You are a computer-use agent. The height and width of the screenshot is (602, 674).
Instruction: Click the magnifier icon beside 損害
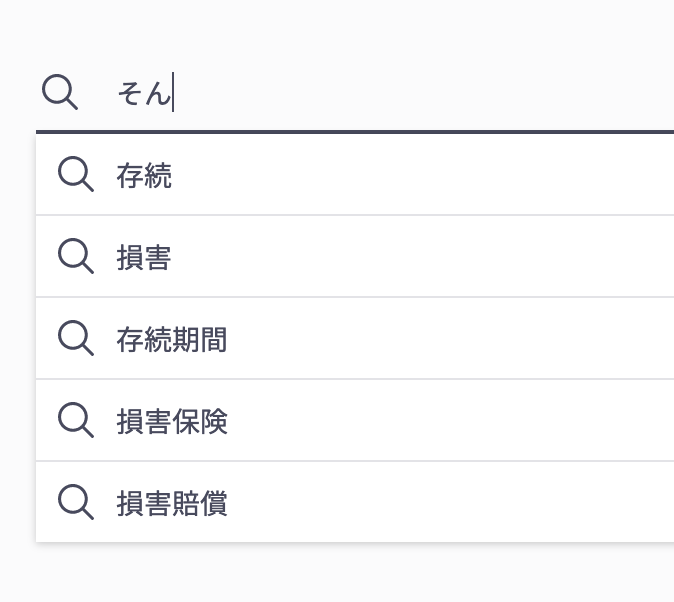coord(76,256)
